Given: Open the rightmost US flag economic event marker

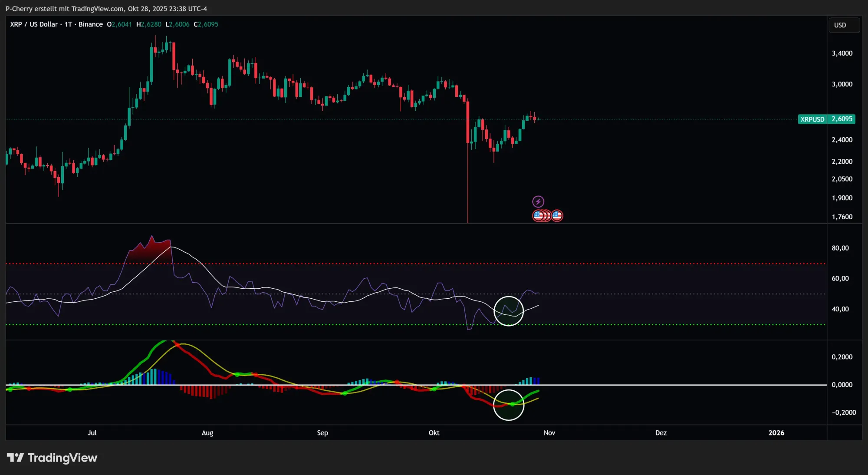Looking at the screenshot, I should coord(558,215).
